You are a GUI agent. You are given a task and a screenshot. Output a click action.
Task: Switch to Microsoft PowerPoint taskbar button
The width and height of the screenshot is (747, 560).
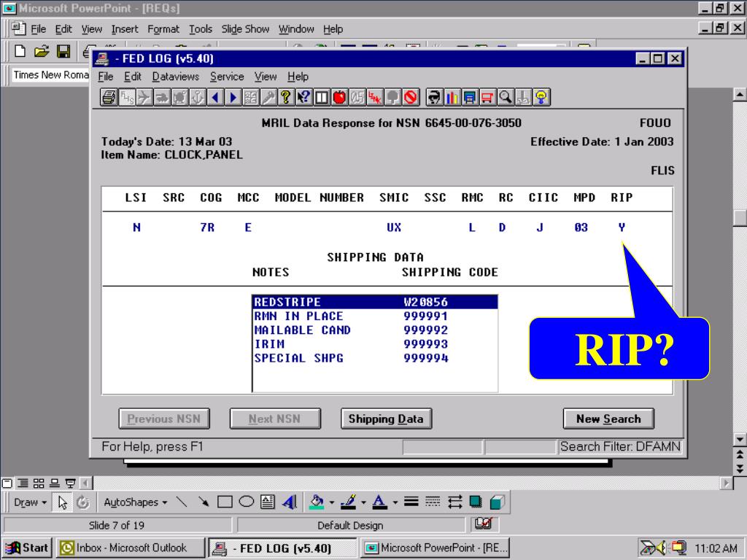tap(435, 548)
